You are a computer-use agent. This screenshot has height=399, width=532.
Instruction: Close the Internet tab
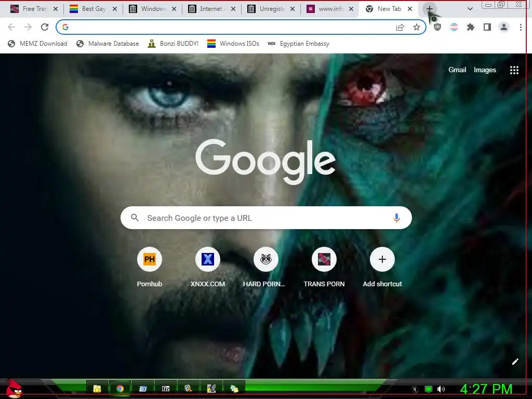pyautogui.click(x=233, y=9)
